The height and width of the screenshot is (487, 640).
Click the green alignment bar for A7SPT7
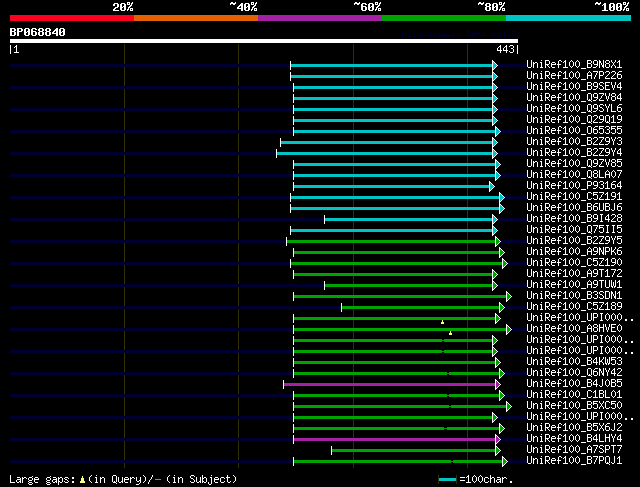413,450
